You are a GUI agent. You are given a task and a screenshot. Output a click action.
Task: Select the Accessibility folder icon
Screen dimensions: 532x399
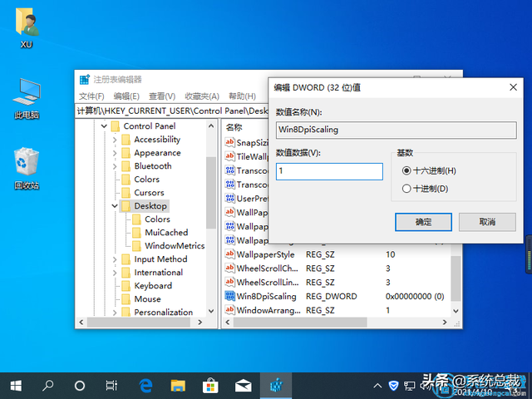[x=126, y=140]
